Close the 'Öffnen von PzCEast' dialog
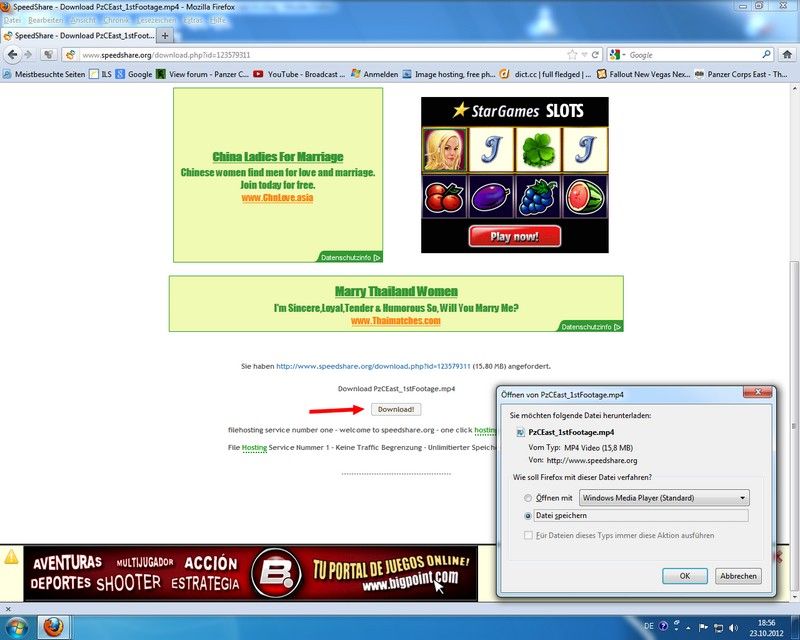Screen dimensions: 800x640 point(759,392)
